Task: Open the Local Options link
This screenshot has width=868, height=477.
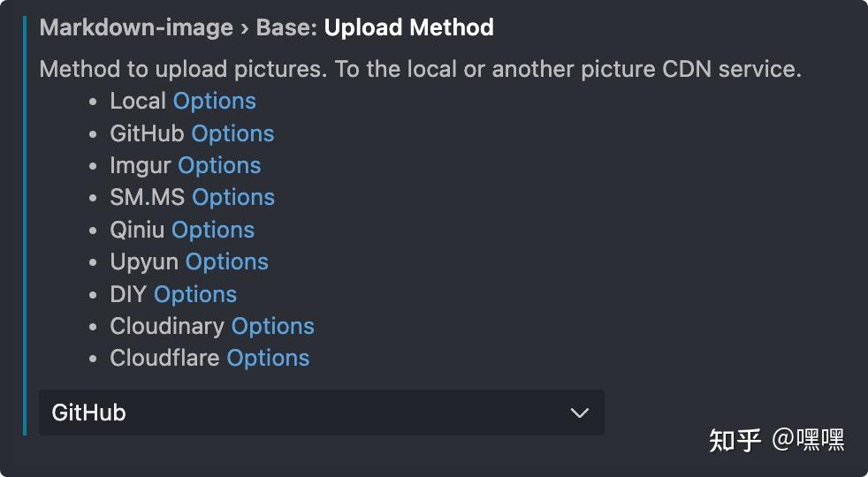Action: 214,101
